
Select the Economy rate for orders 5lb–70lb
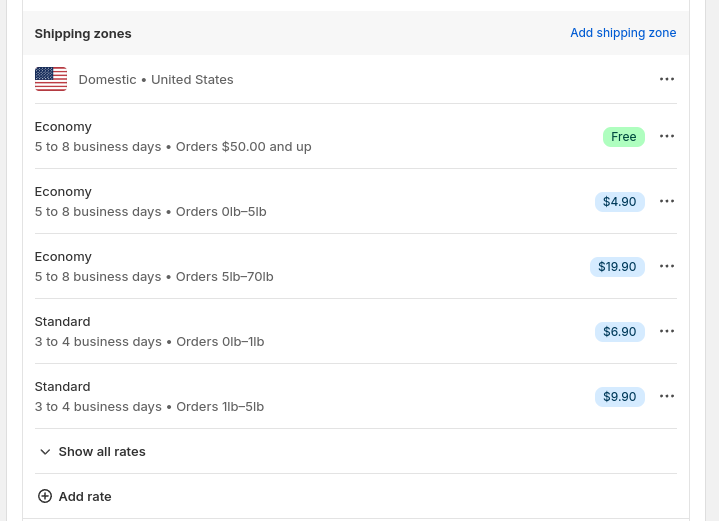point(154,267)
